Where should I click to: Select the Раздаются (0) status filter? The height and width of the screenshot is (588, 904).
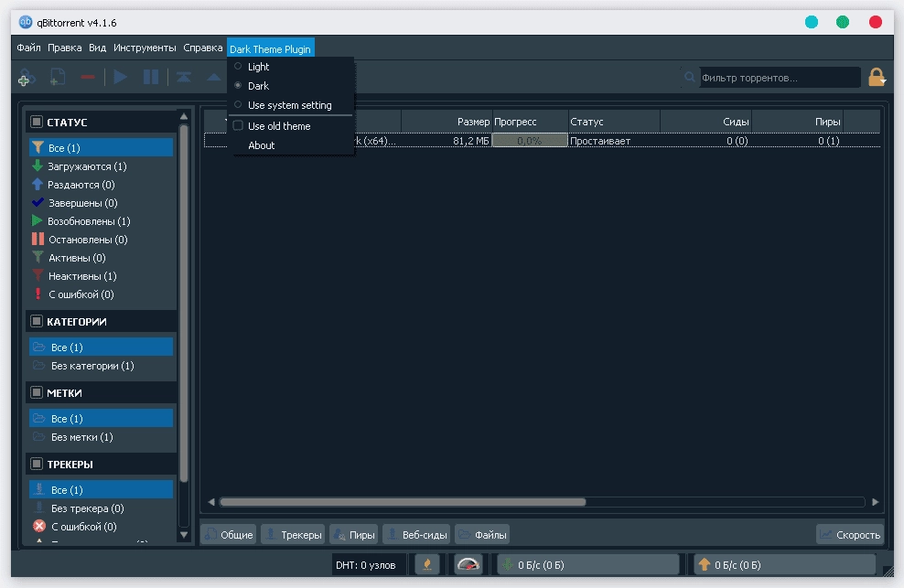tap(102, 185)
